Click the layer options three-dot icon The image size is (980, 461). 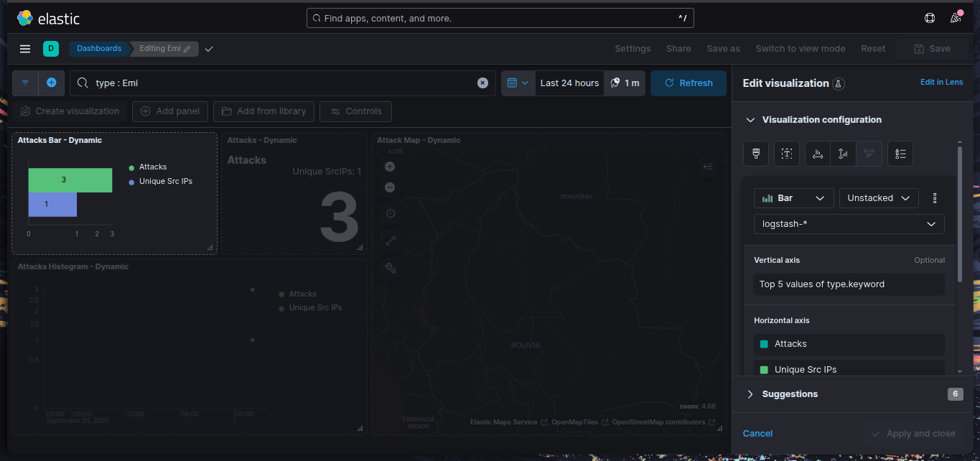[934, 198]
